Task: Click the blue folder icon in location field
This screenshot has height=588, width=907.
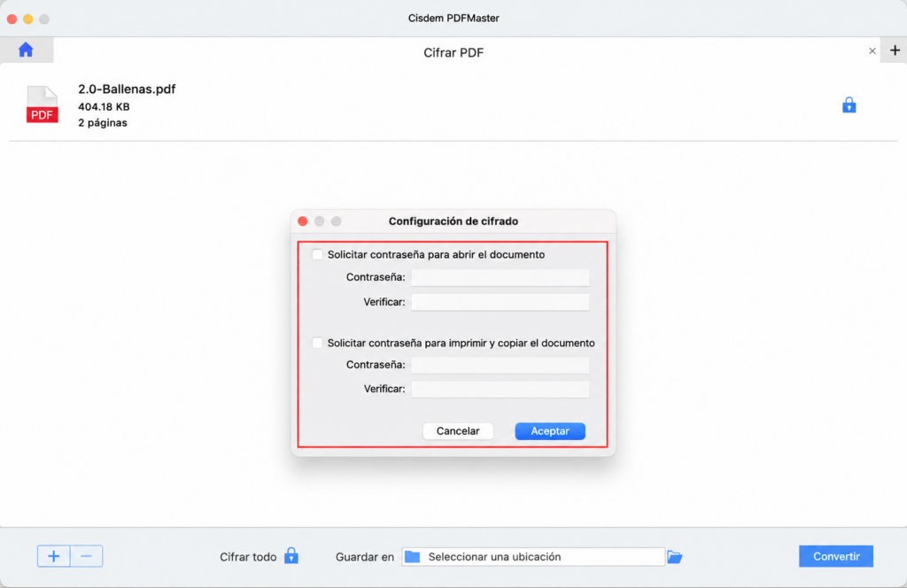Action: point(412,556)
